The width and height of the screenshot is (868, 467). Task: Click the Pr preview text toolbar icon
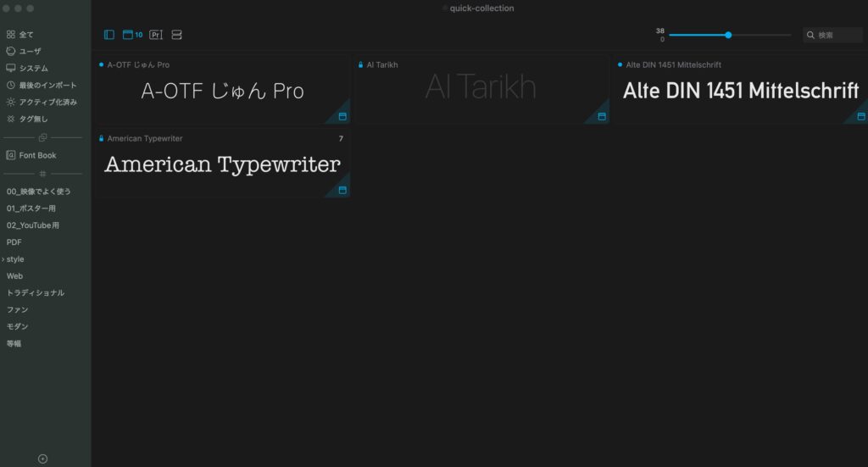coord(155,35)
